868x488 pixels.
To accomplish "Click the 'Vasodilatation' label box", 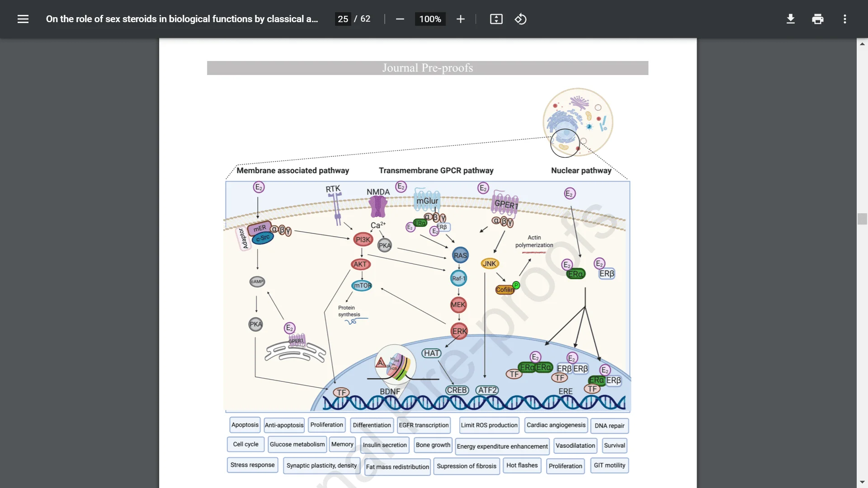I will [x=575, y=446].
